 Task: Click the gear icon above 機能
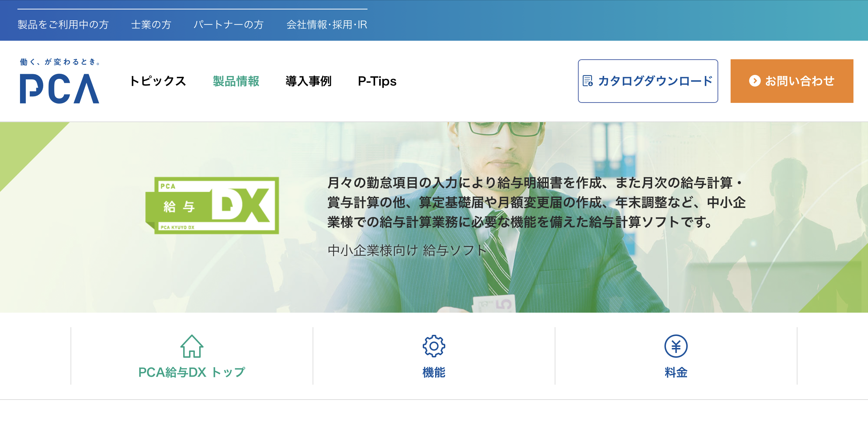(x=434, y=346)
